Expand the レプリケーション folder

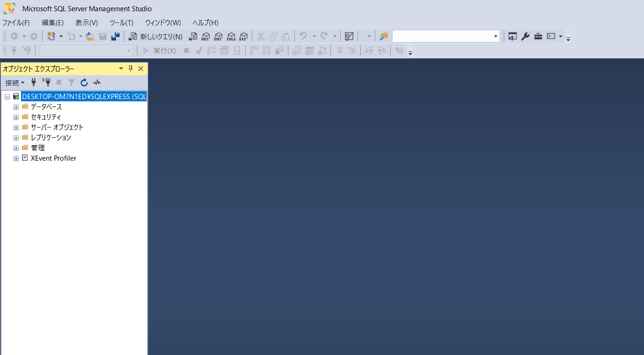pos(16,138)
